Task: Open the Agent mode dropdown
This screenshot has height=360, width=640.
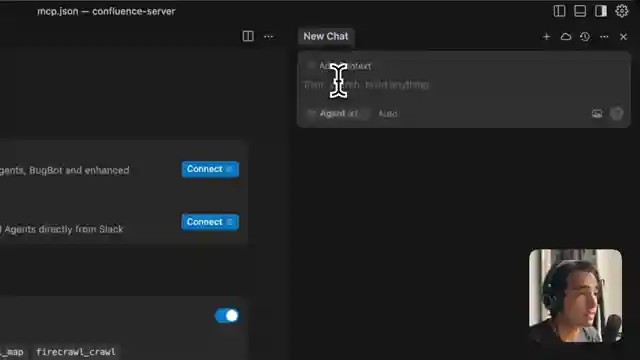Action: point(338,113)
